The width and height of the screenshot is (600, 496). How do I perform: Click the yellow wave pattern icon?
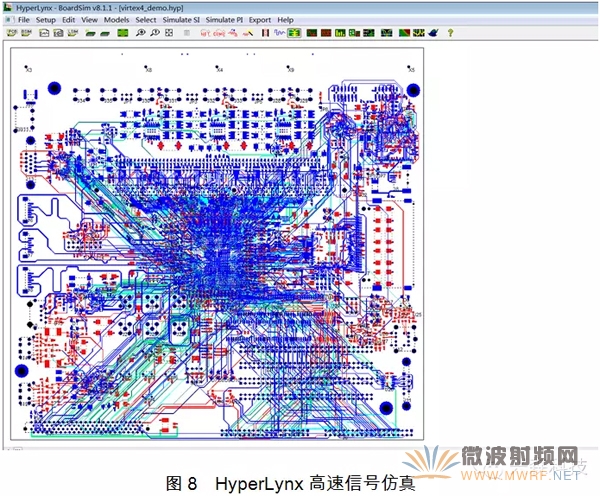point(419,33)
